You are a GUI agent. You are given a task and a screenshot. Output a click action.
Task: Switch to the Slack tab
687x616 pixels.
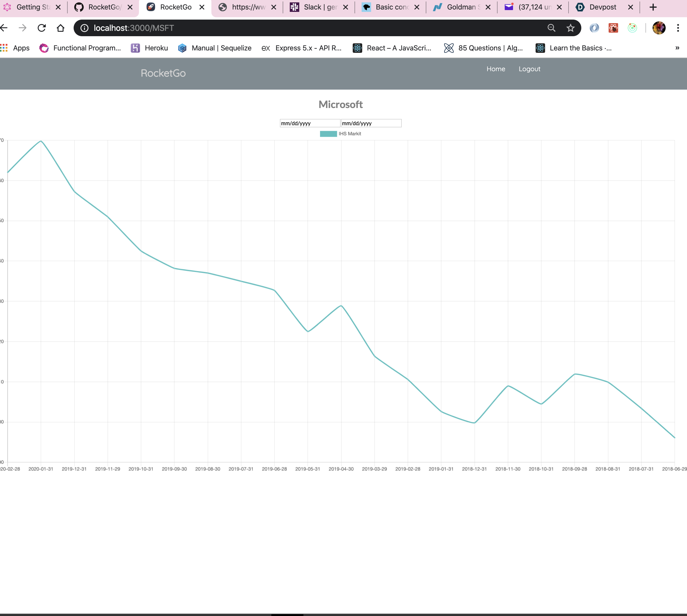[319, 7]
